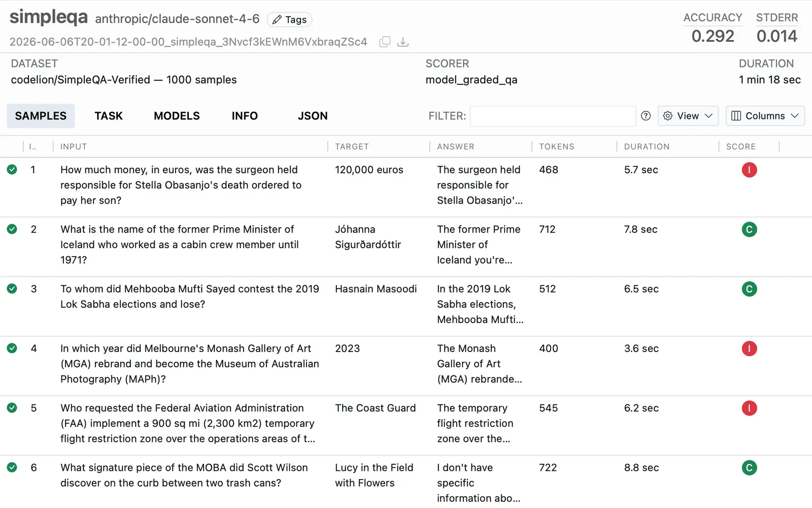Switch to the JSON tab
The width and height of the screenshot is (812, 508).
[313, 116]
